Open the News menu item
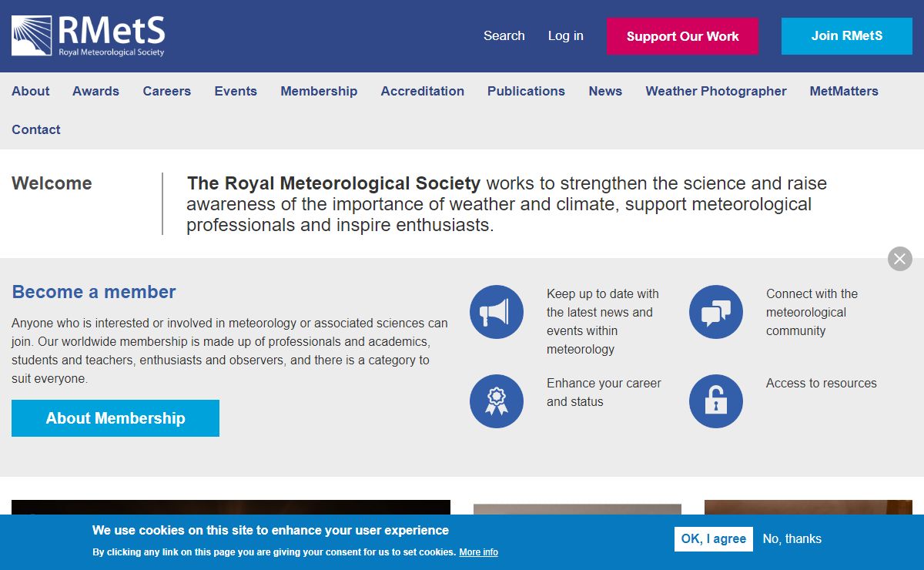Viewport: 924px width, 570px height. tap(605, 91)
